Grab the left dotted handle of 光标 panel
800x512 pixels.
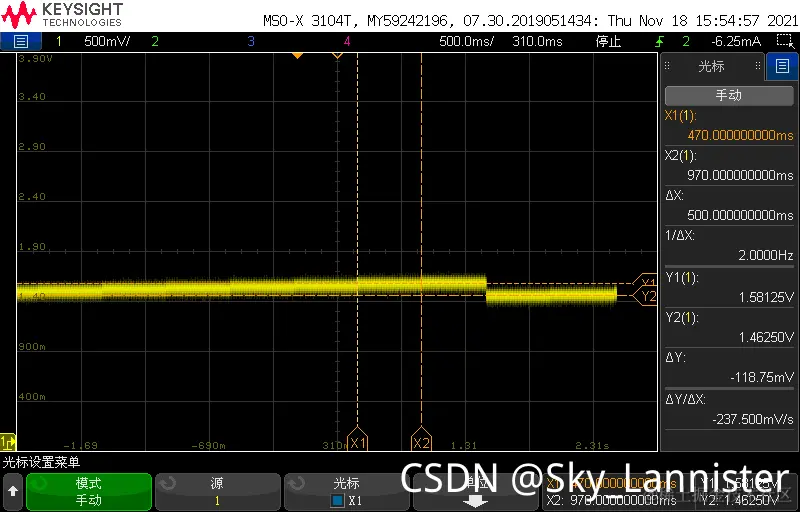[667, 66]
